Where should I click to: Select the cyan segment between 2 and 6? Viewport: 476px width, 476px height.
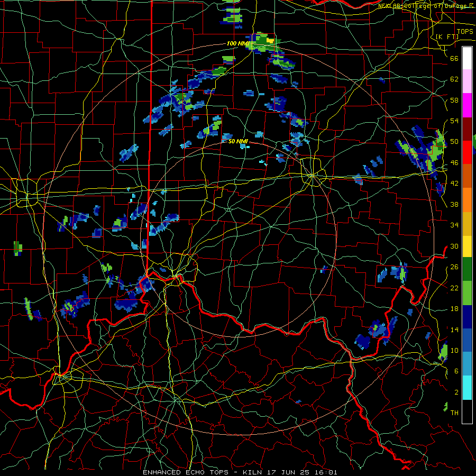467,388
